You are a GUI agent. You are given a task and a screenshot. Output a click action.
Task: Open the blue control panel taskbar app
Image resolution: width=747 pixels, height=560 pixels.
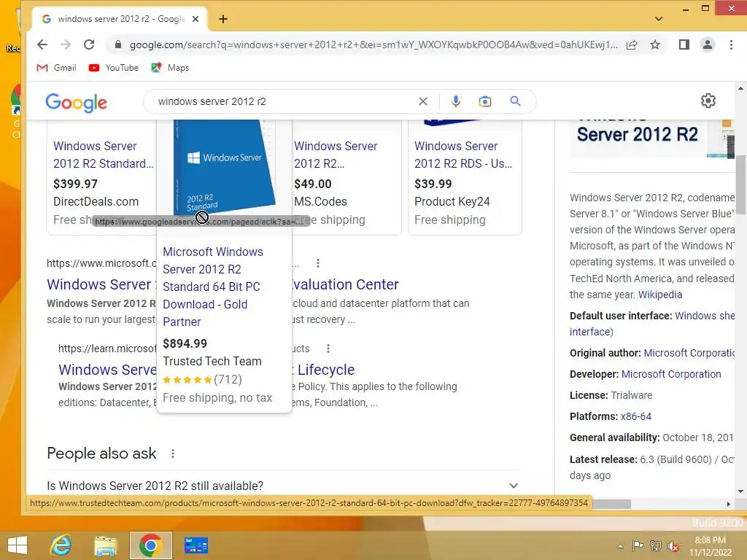tap(196, 545)
